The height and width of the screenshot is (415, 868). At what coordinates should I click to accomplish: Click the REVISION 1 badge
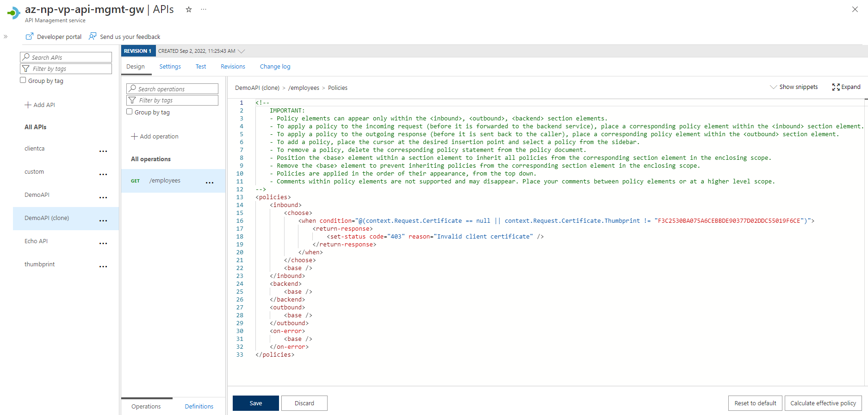[x=137, y=51]
